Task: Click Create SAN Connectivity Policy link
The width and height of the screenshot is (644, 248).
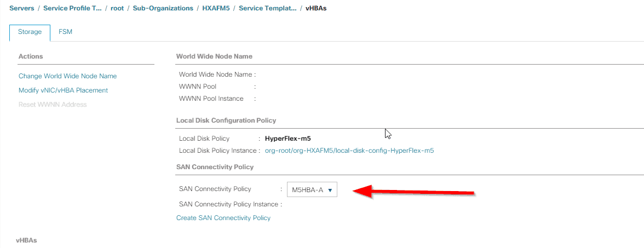Action: 223,218
